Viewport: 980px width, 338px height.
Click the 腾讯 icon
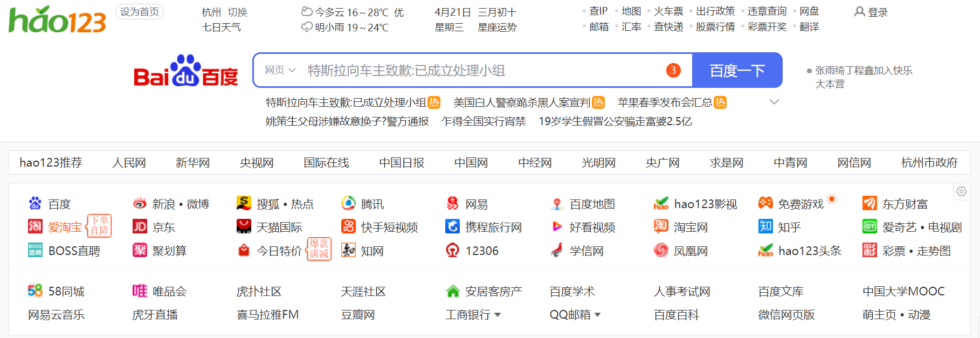(x=348, y=203)
